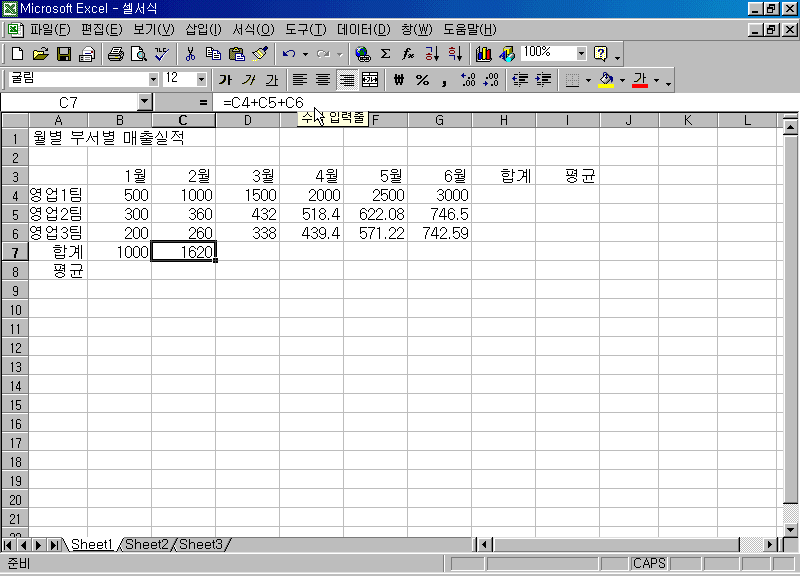Toggle italic formatting (slanted 가)
This screenshot has width=800, height=576.
pos(248,80)
